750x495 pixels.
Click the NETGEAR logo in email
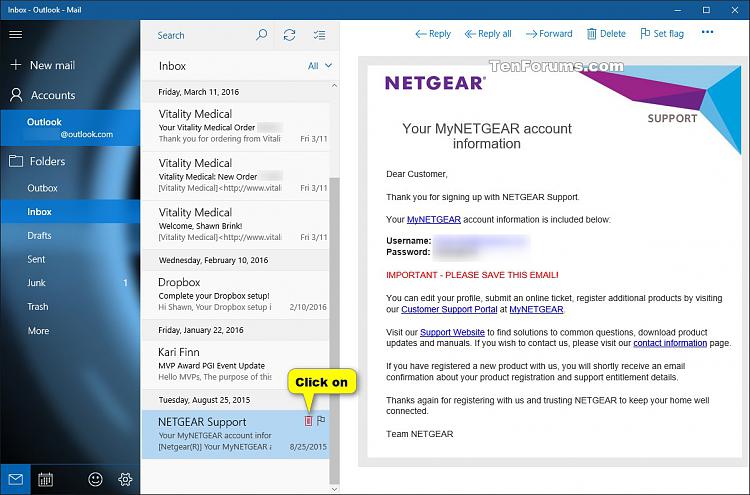[435, 83]
